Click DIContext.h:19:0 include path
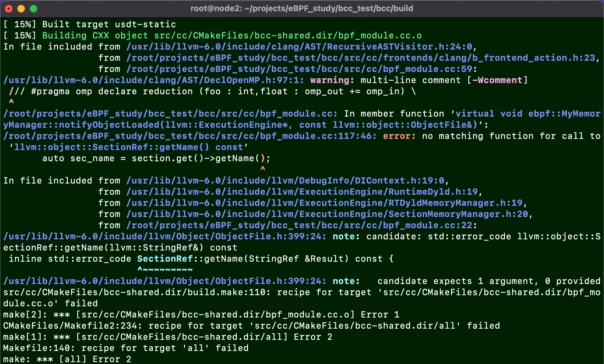The width and height of the screenshot is (604, 364). click(x=285, y=180)
